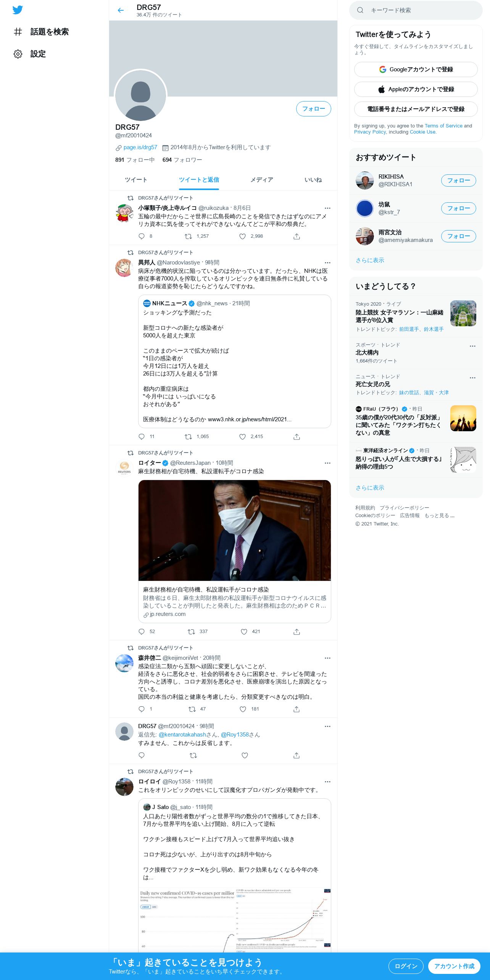The height and width of the screenshot is (980, 490).
Task: Open more options on 森井啓二 tweet
Action: 327,658
